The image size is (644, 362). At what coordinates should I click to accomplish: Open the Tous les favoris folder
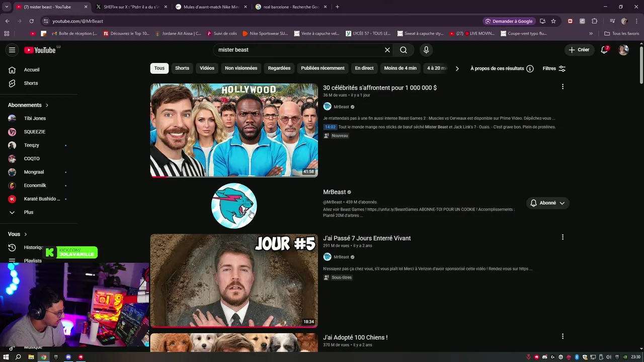point(622,34)
